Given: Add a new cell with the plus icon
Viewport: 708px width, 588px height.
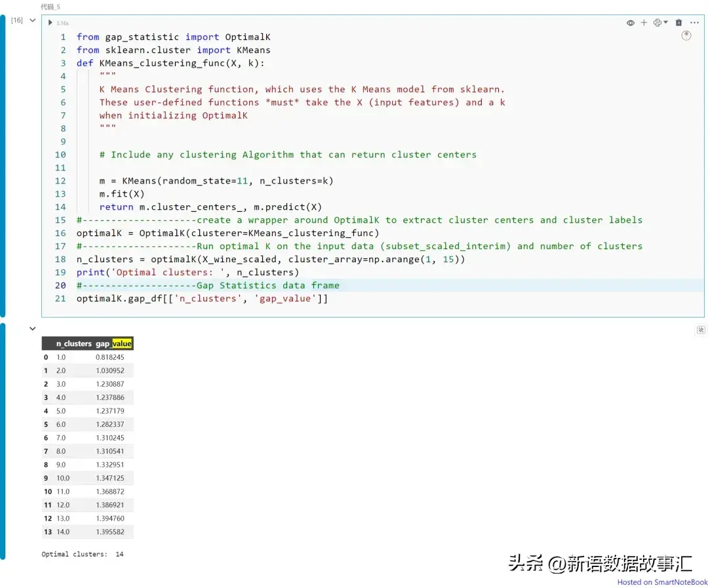Looking at the screenshot, I should tap(644, 22).
